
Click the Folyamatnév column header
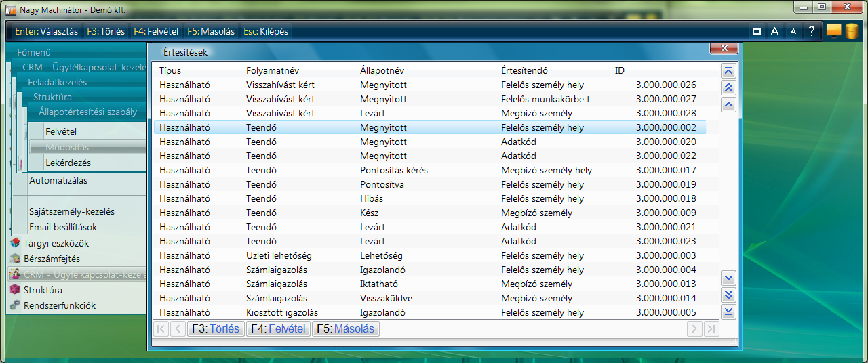(x=273, y=70)
